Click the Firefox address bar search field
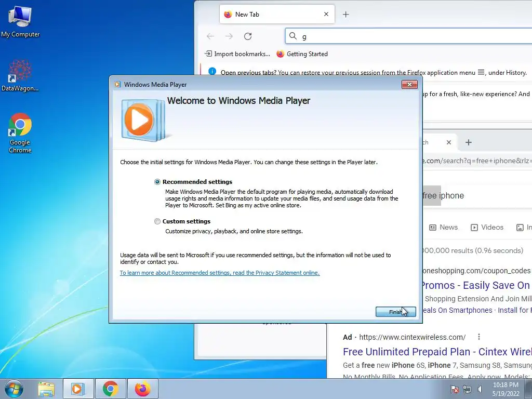532x399 pixels. pyautogui.click(x=408, y=36)
